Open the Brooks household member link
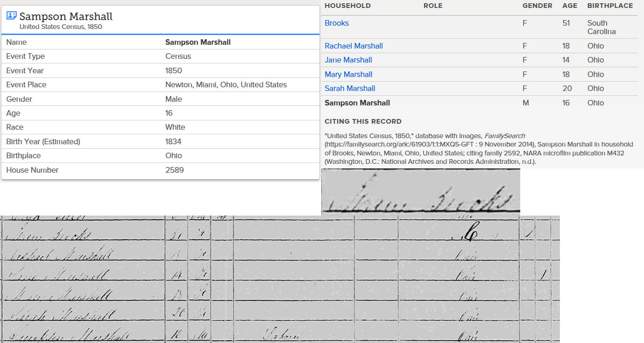This screenshot has width=644, height=343. pos(337,23)
